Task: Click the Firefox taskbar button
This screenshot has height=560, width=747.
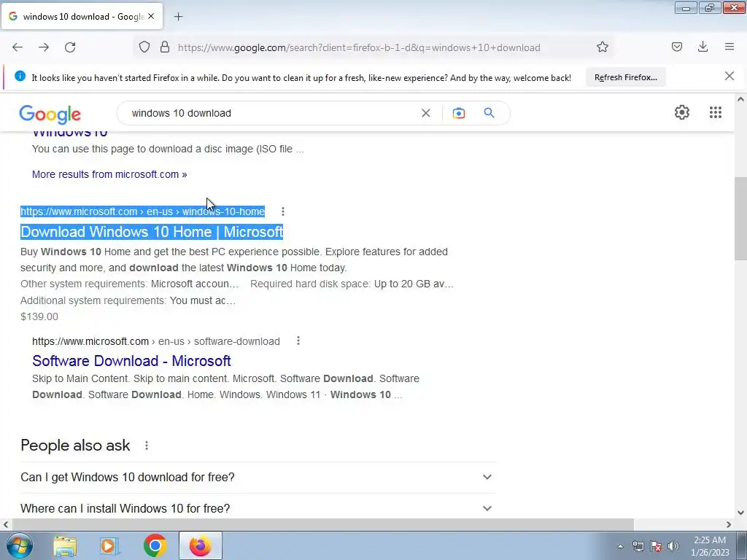Action: pos(201,545)
